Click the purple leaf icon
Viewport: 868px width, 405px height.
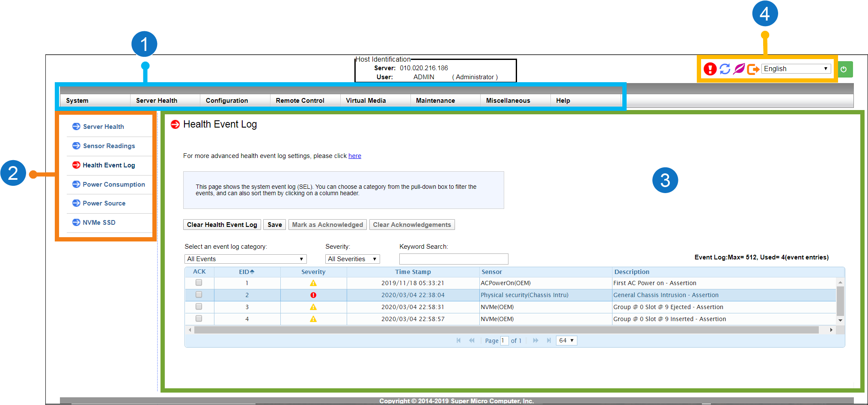tap(739, 69)
